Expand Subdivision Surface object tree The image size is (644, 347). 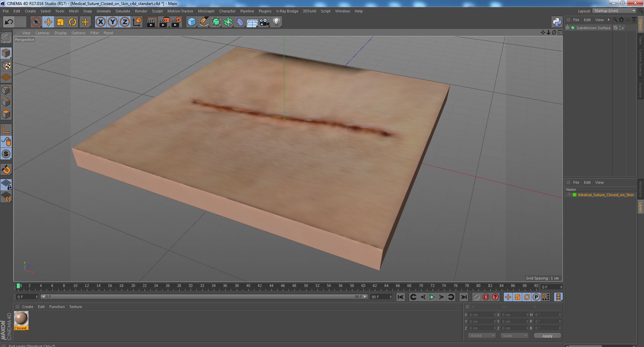pos(567,28)
